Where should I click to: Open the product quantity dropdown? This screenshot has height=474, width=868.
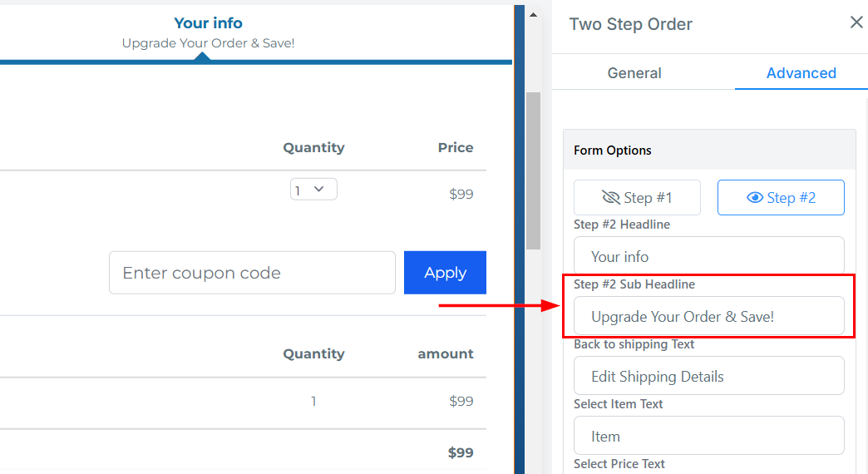(313, 190)
